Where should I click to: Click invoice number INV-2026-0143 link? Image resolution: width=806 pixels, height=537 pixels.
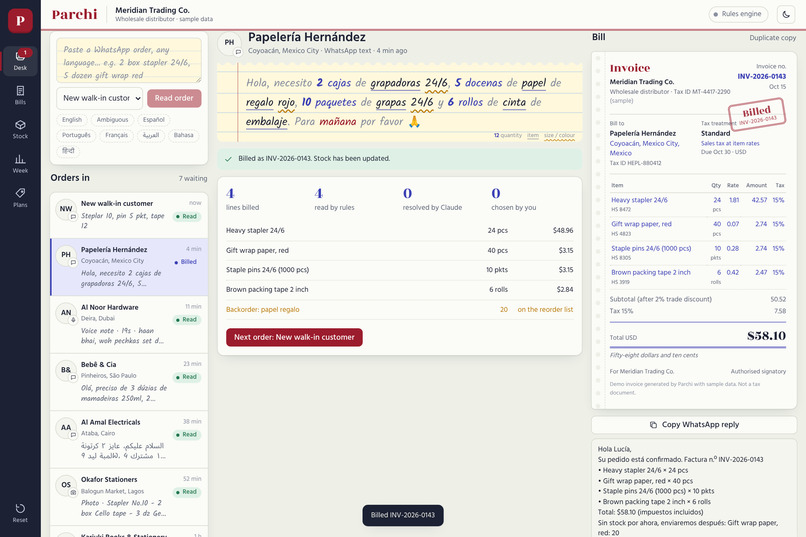(x=761, y=77)
